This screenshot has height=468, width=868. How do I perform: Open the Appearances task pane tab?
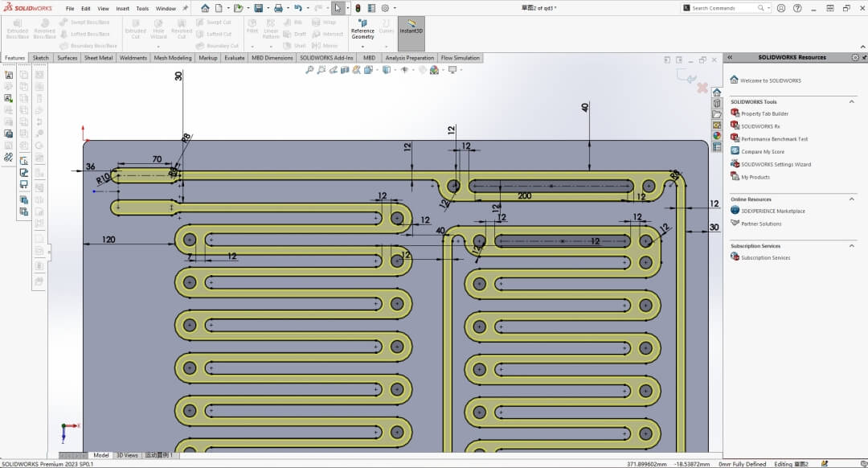[717, 136]
